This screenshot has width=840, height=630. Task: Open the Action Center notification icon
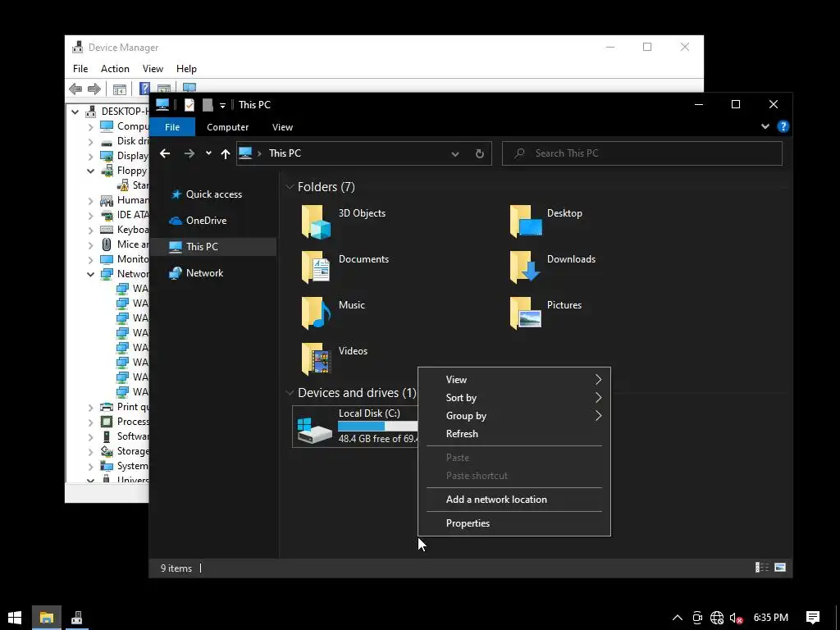pos(813,618)
